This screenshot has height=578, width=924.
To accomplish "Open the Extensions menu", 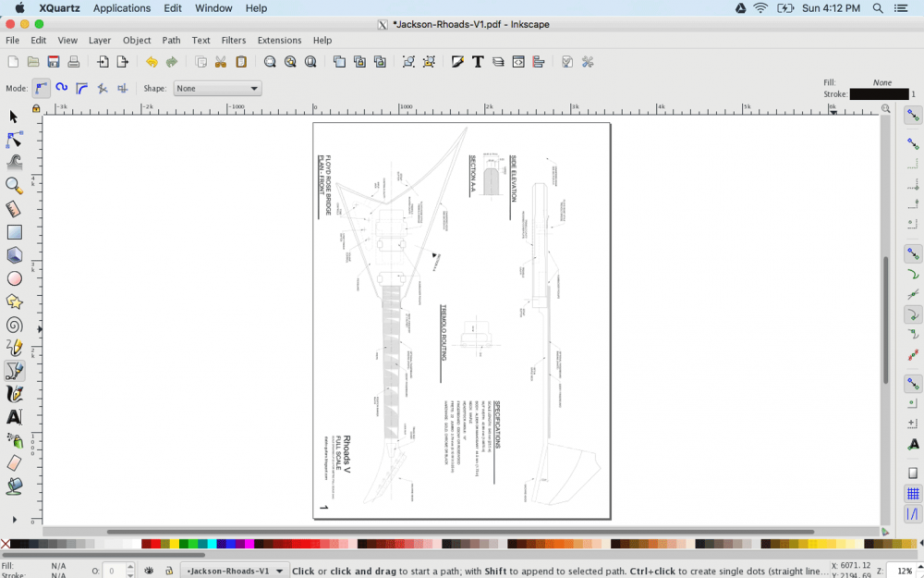I will pyautogui.click(x=279, y=41).
